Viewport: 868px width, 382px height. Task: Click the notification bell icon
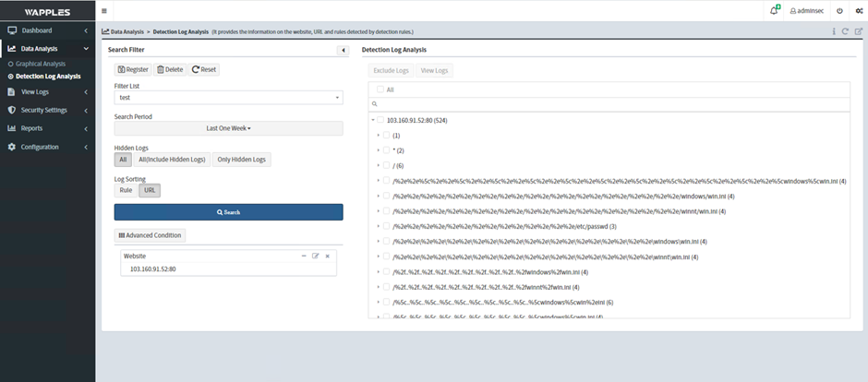[x=773, y=10]
